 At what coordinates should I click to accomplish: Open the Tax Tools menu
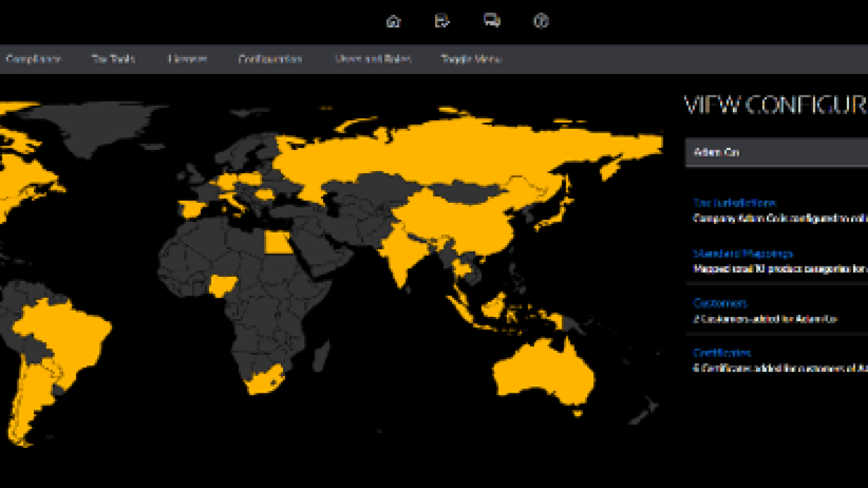click(113, 59)
